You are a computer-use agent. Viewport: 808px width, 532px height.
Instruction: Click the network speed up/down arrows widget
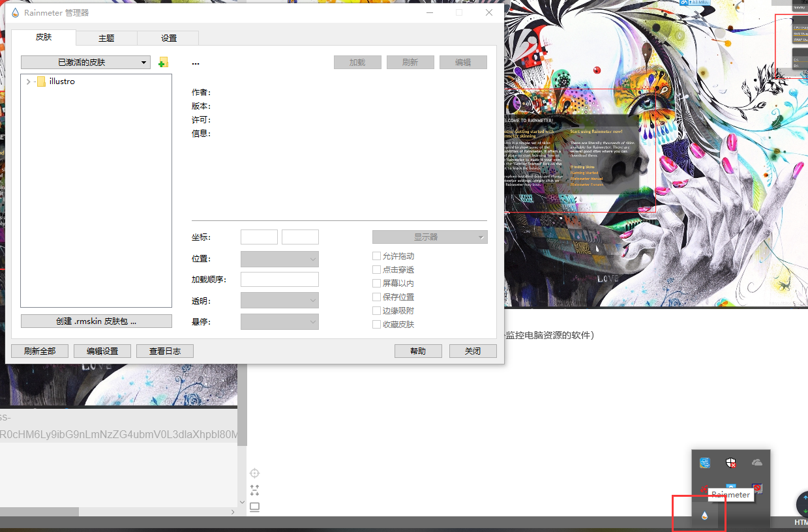[803, 504]
